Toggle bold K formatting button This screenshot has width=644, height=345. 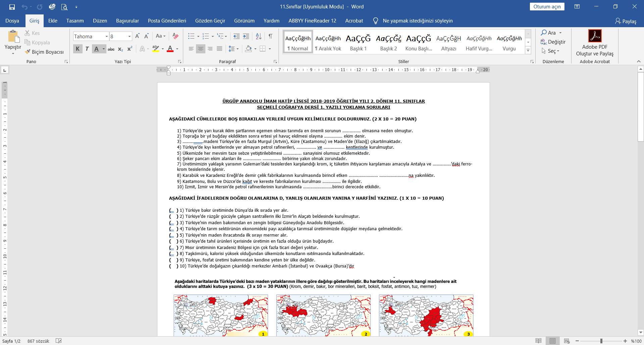tap(78, 49)
